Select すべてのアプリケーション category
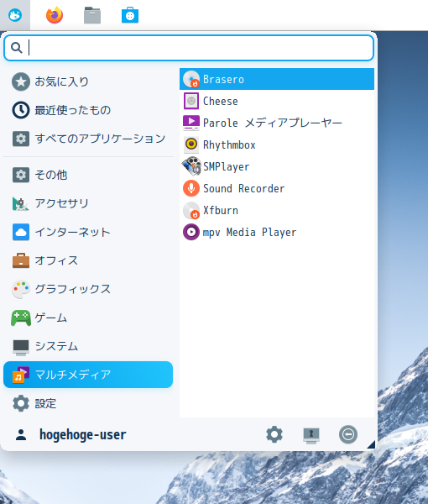 coord(88,139)
